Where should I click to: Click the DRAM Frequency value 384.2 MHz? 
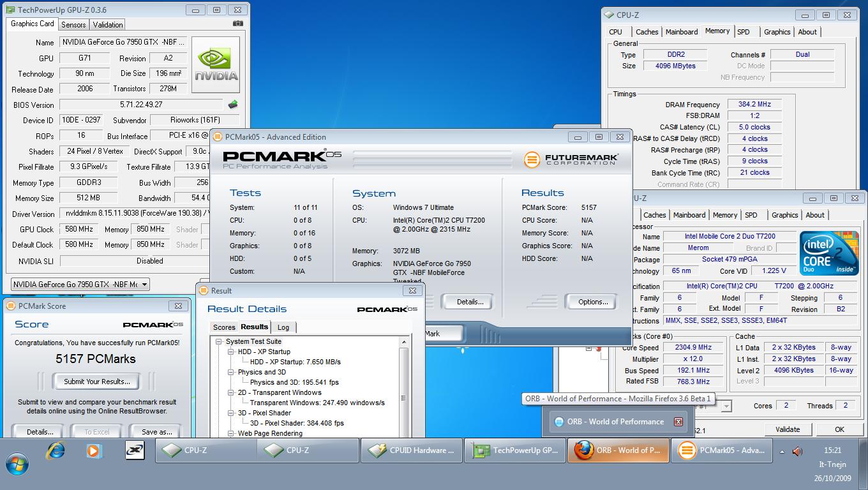pyautogui.click(x=754, y=105)
